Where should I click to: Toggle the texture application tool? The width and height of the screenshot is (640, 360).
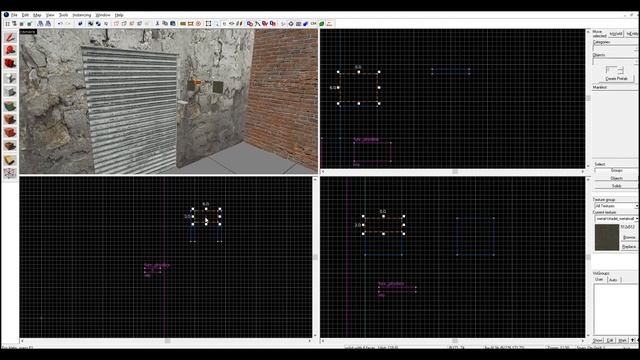tap(10, 106)
